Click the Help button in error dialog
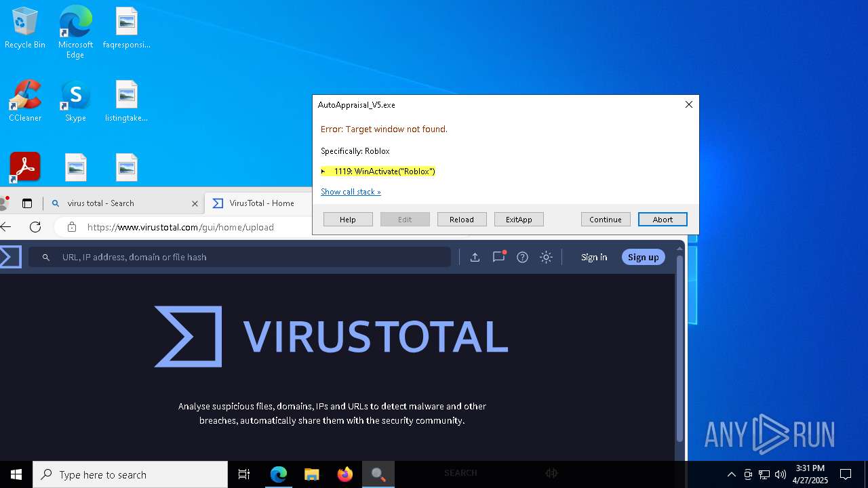 (348, 220)
